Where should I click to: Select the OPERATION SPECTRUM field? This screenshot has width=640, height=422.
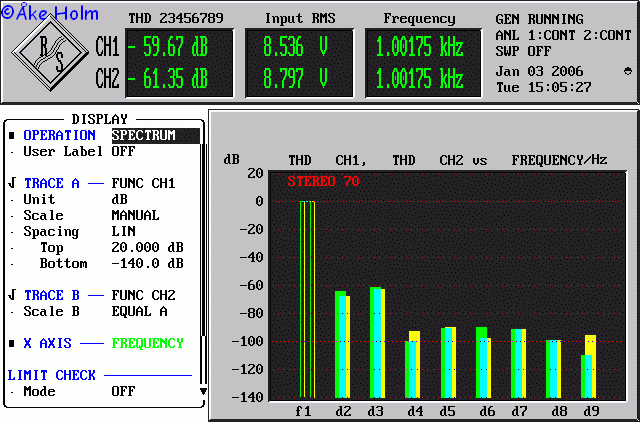click(x=156, y=135)
